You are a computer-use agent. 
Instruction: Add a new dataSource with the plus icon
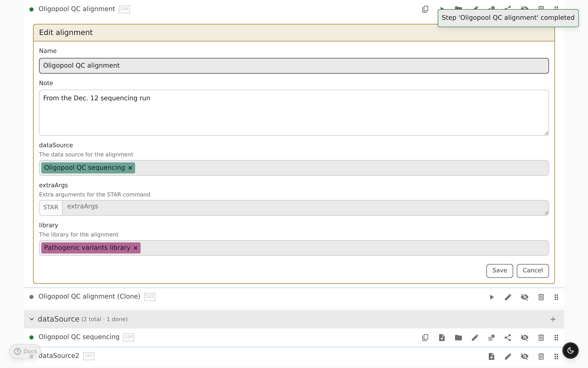553,319
